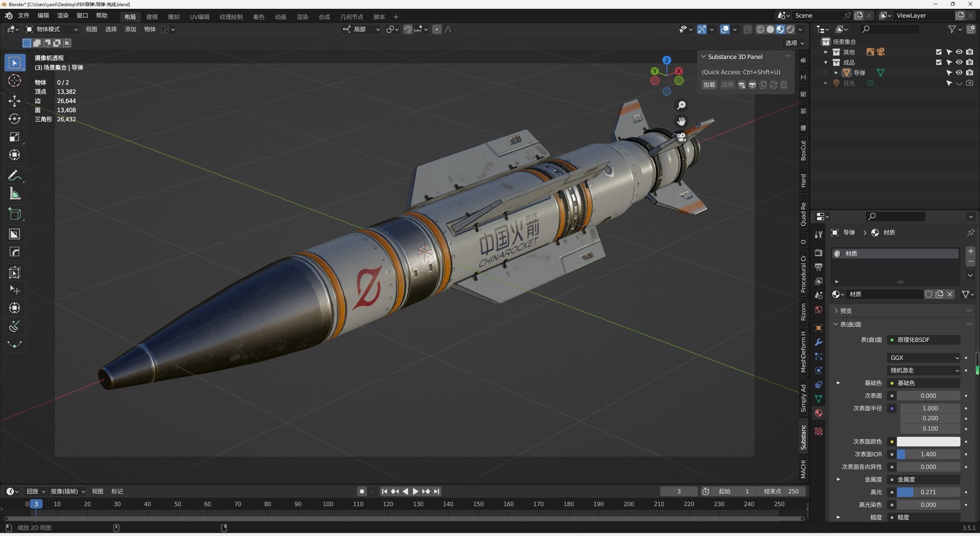Open the 回放 playback dropdown
980x536 pixels.
click(x=36, y=491)
